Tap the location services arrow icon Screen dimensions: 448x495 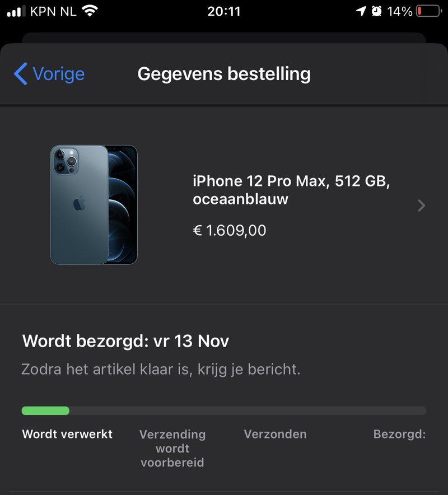(x=361, y=11)
